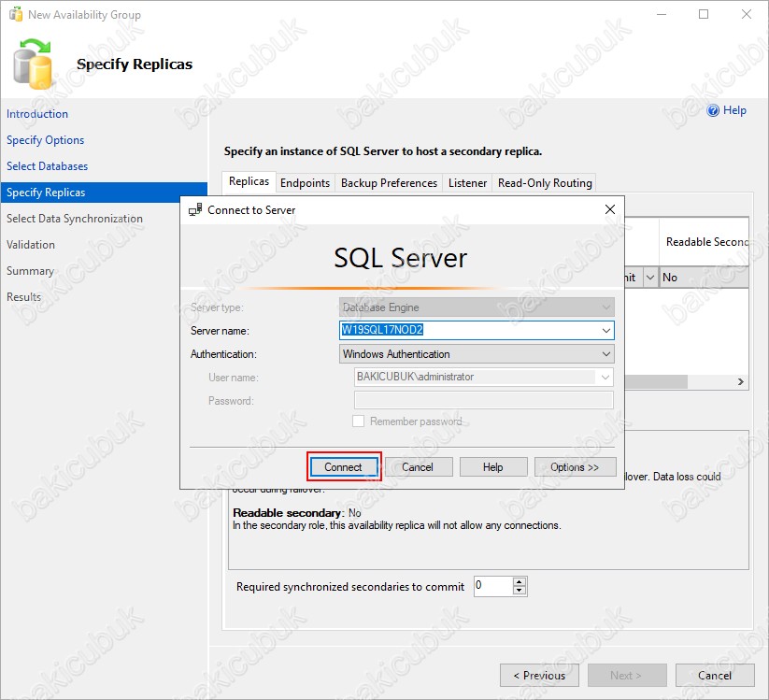Open the Backup Preferences tab
Viewport: 769px width, 700px height.
click(389, 183)
